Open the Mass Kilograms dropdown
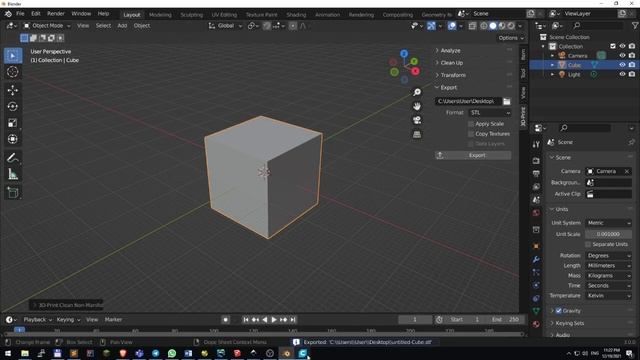The width and height of the screenshot is (640, 360). point(609,276)
